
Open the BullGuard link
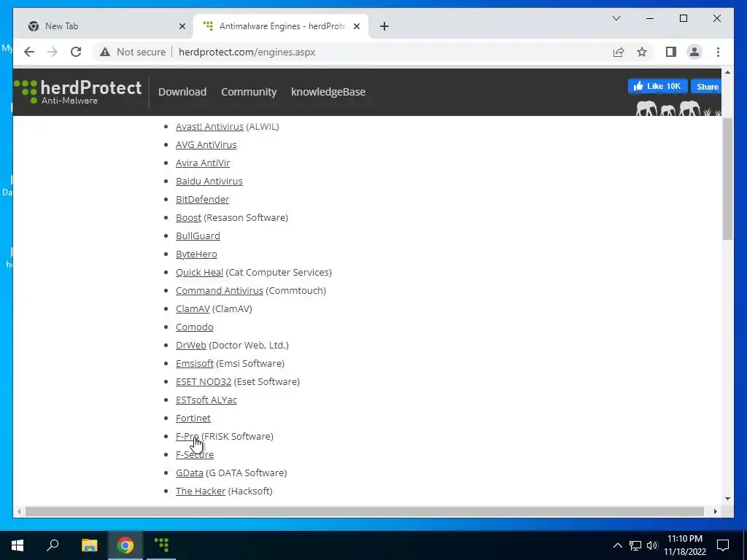198,236
